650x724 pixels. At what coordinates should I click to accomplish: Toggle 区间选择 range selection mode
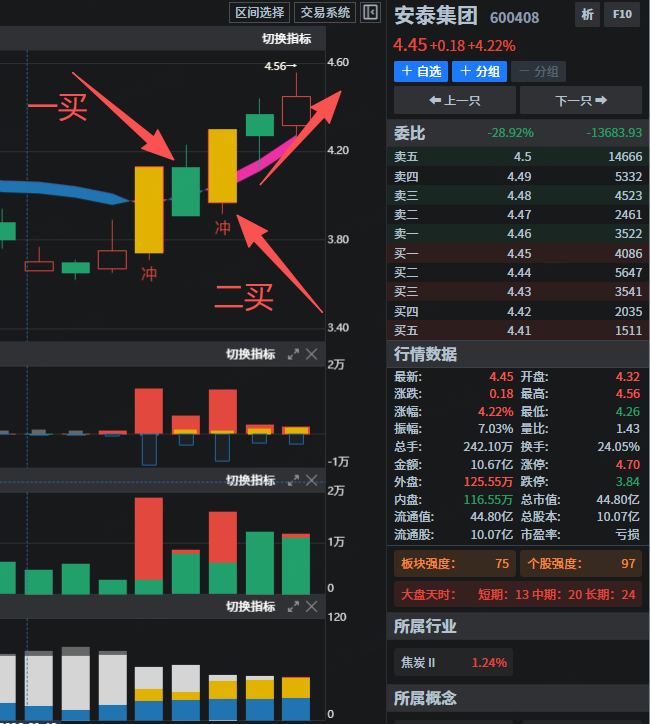pos(259,12)
